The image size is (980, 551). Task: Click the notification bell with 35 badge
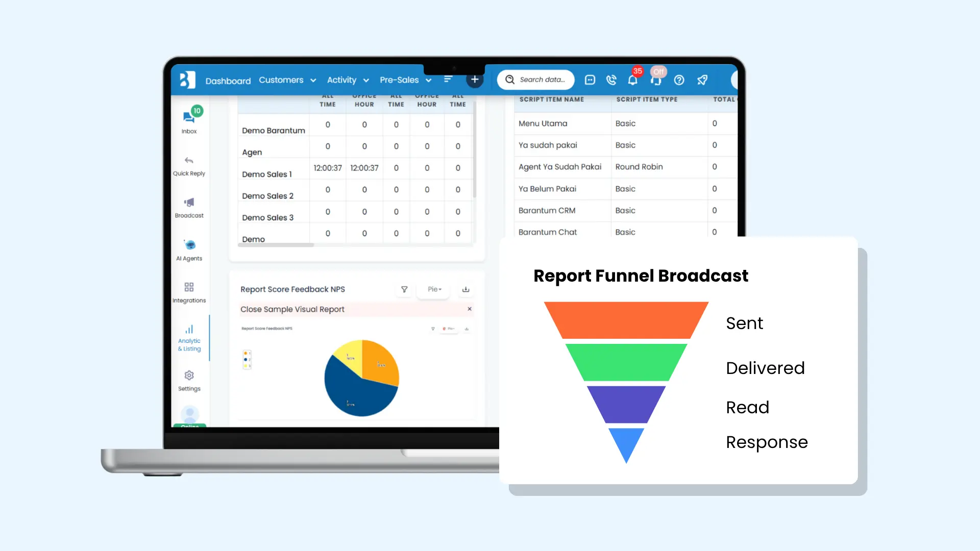[x=632, y=80]
